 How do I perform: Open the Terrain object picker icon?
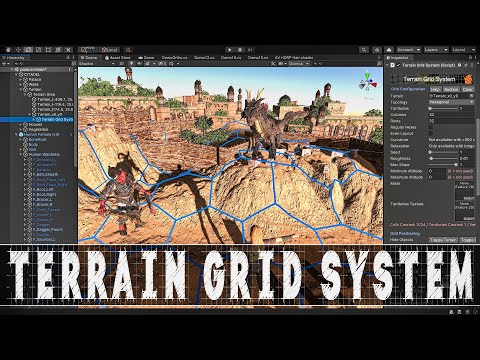pyautogui.click(x=471, y=96)
